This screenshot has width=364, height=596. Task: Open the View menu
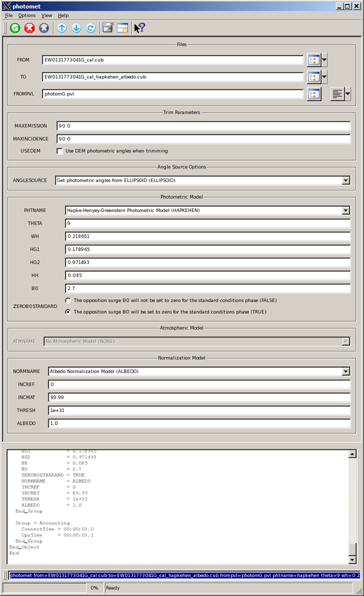point(47,15)
